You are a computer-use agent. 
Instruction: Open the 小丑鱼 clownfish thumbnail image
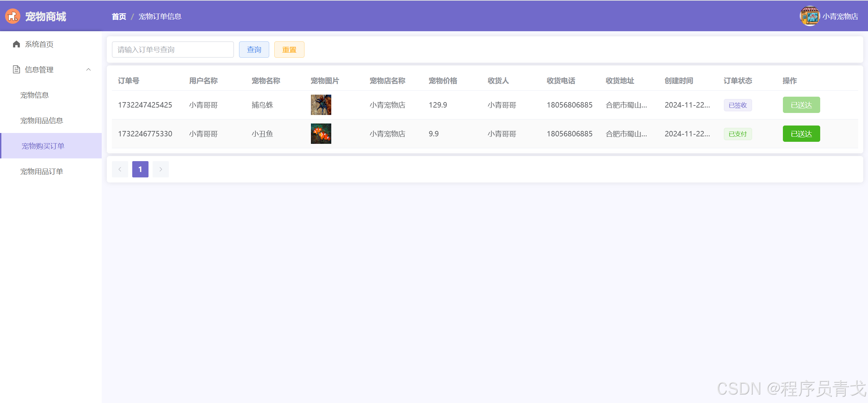click(321, 134)
